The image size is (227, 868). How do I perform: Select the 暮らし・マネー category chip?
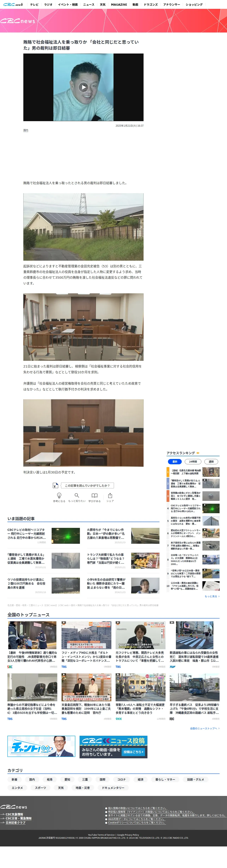click(x=165, y=779)
